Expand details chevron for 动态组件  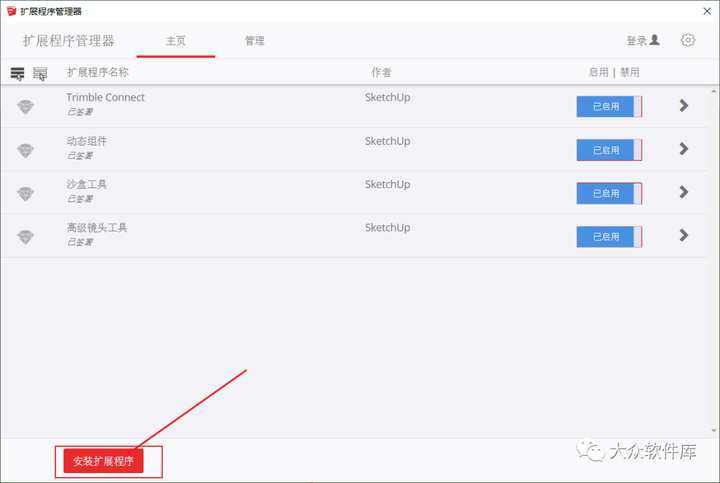[684, 149]
